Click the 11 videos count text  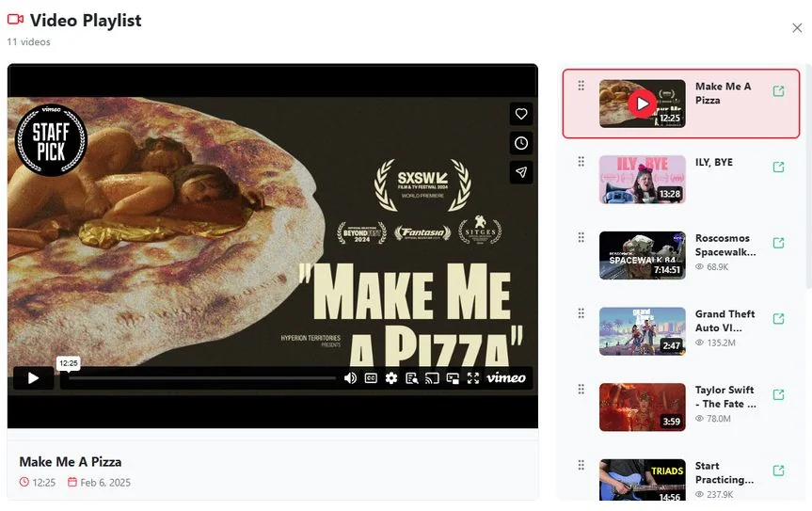28,42
